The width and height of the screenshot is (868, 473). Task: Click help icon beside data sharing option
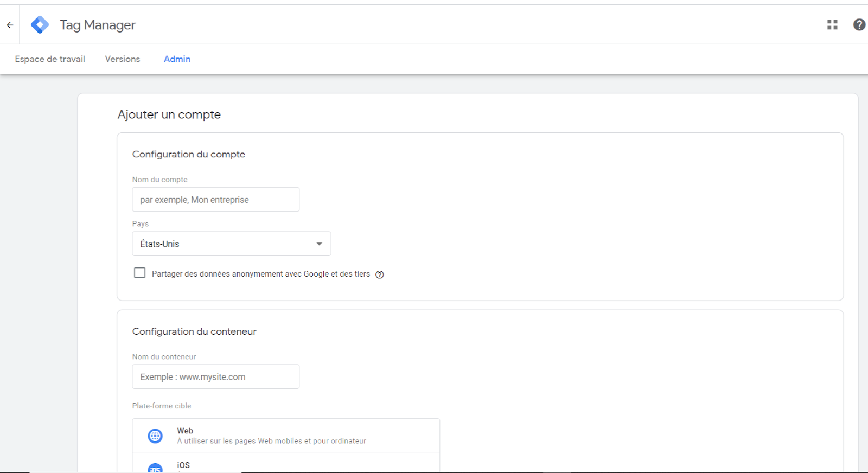(x=380, y=274)
